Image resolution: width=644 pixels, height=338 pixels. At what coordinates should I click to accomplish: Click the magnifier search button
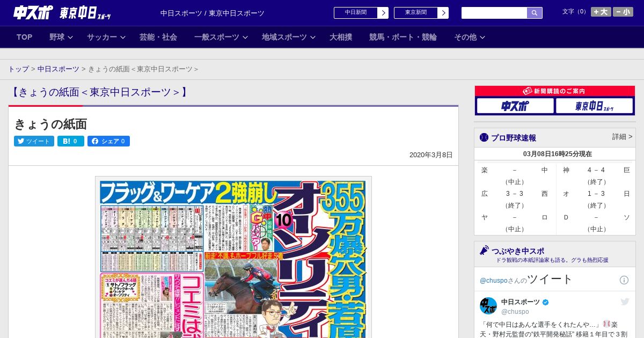tap(535, 13)
